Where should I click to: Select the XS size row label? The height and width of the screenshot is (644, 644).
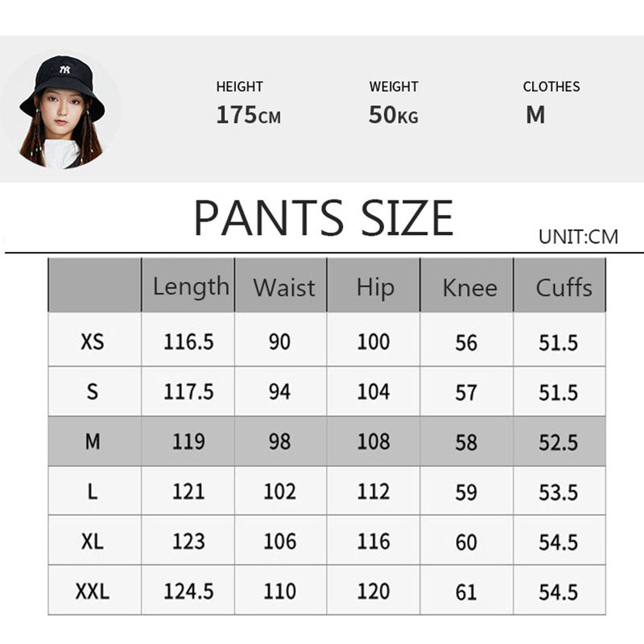click(93, 341)
